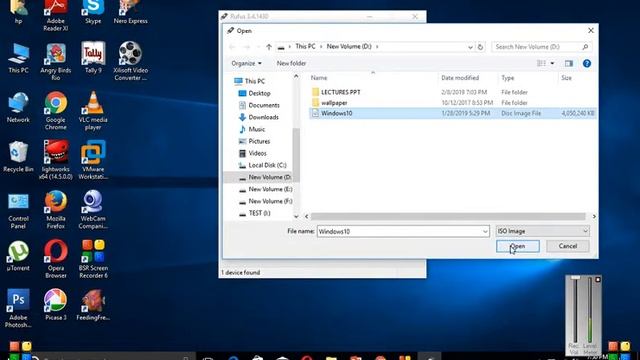Select the Nero Express desktop icon
Screen dimensions: 640x360
tap(130, 13)
